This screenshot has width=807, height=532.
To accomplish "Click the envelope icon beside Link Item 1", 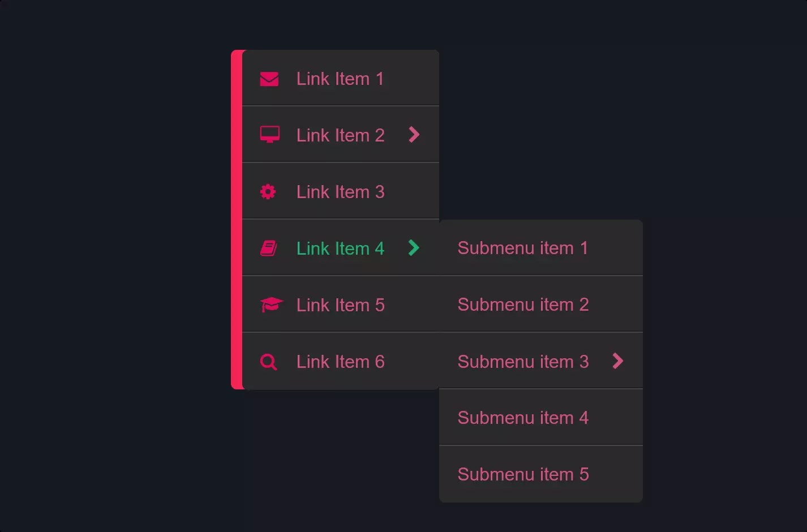I will tap(269, 79).
